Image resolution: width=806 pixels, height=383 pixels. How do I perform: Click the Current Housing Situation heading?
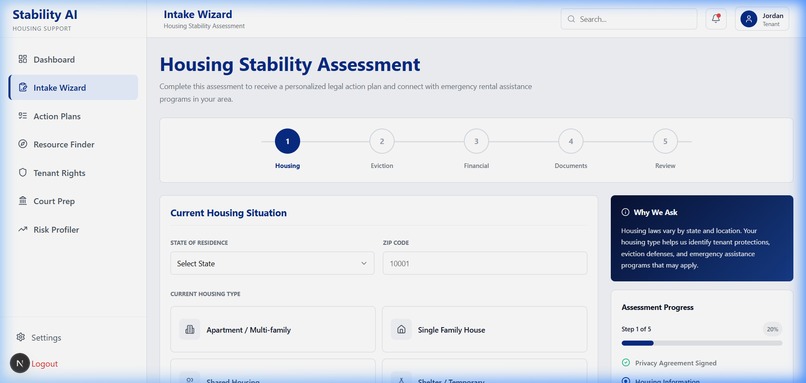point(228,213)
